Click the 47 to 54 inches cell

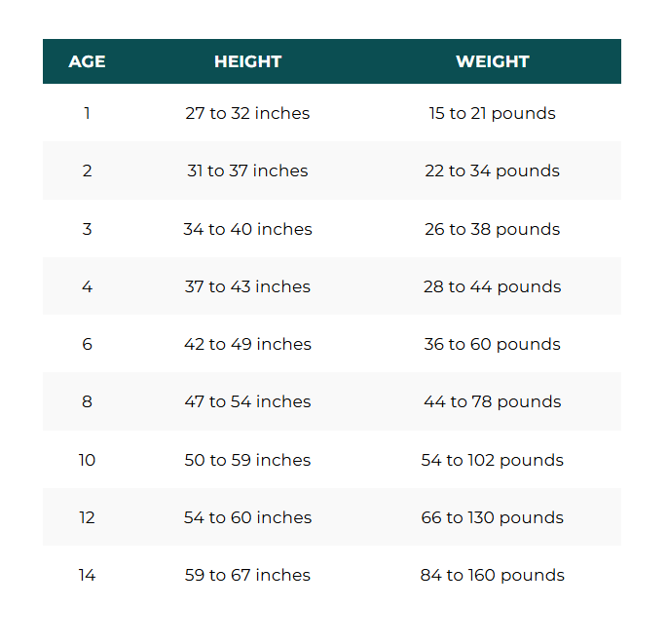tap(247, 402)
